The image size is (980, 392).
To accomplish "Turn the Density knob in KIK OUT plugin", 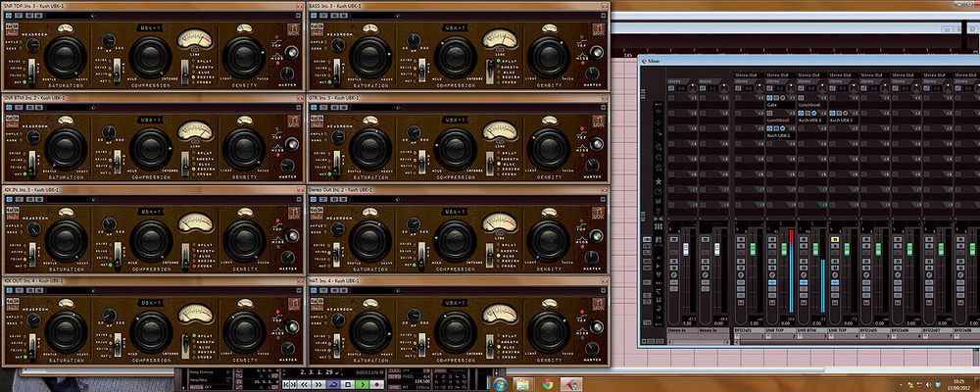I will pyautogui.click(x=244, y=332).
